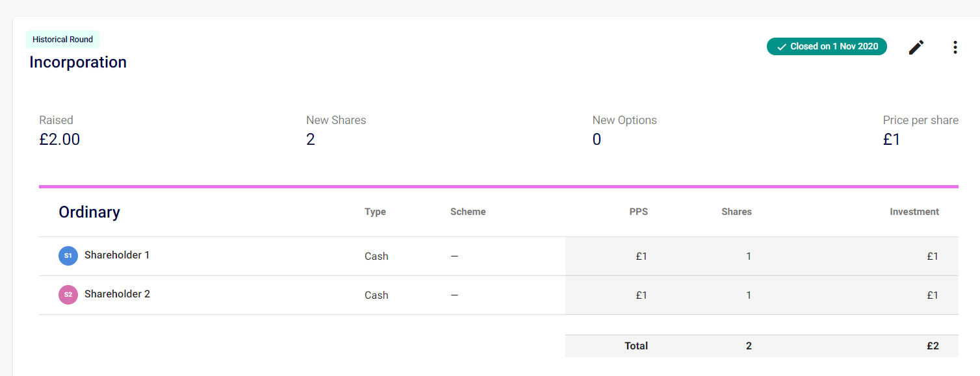The width and height of the screenshot is (980, 376).
Task: Click the PPS column header
Action: tap(638, 212)
